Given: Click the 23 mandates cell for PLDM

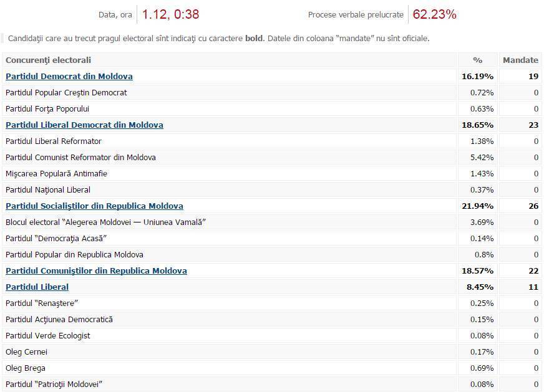Looking at the screenshot, I should (533, 125).
